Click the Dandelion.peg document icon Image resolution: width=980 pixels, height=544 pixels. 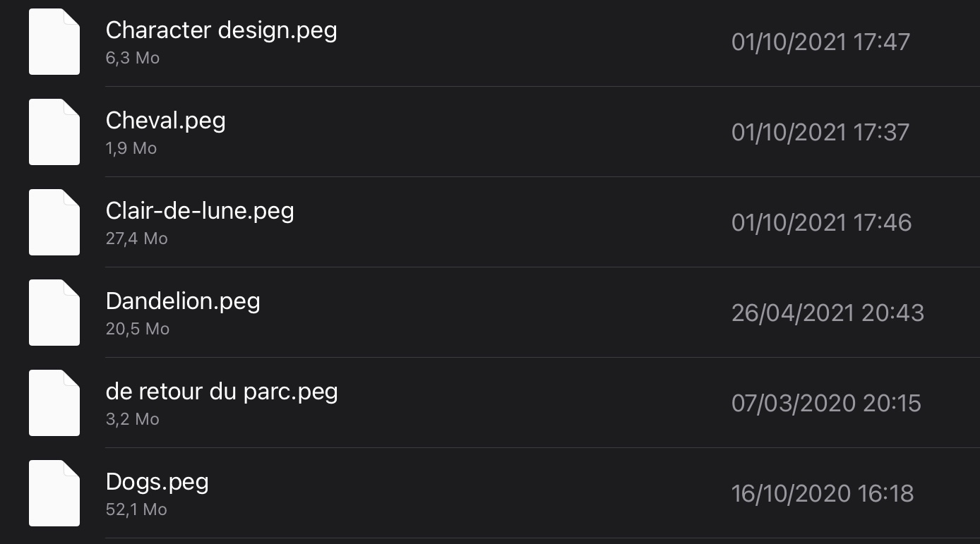(x=54, y=312)
